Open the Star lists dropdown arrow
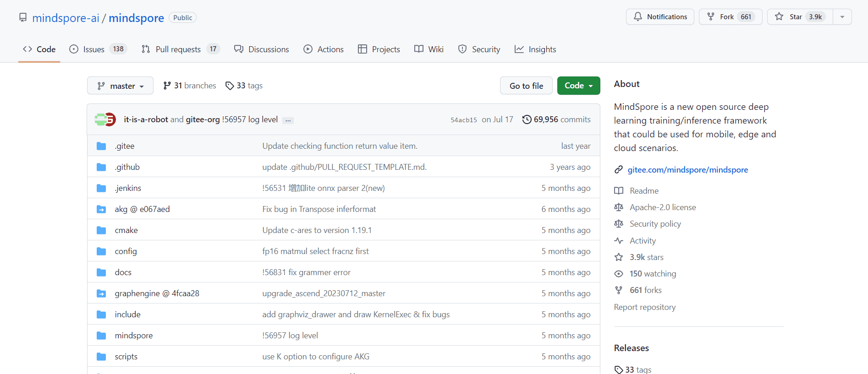This screenshot has height=374, width=868. tap(842, 17)
